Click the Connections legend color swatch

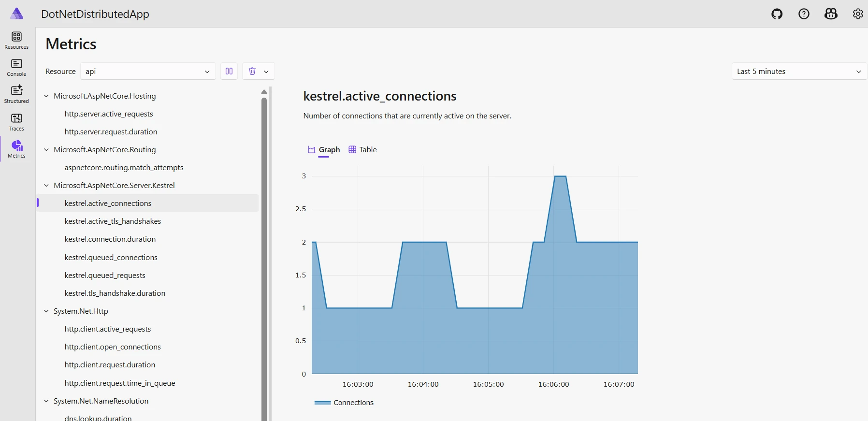pos(322,403)
